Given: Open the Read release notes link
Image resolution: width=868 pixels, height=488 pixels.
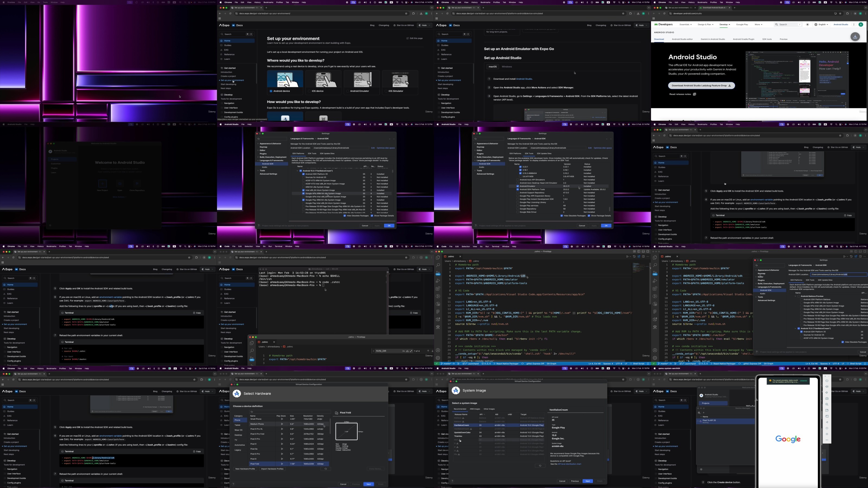Looking at the screenshot, I should (682, 94).
